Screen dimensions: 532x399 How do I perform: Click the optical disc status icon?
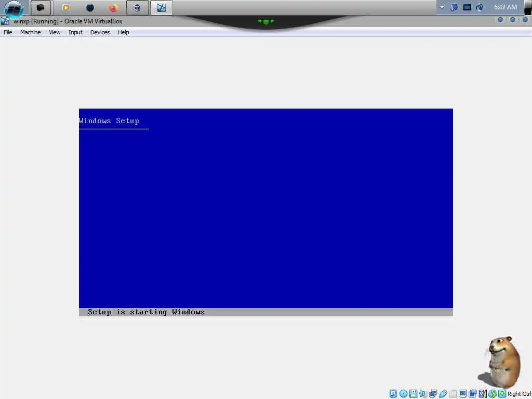pos(403,394)
